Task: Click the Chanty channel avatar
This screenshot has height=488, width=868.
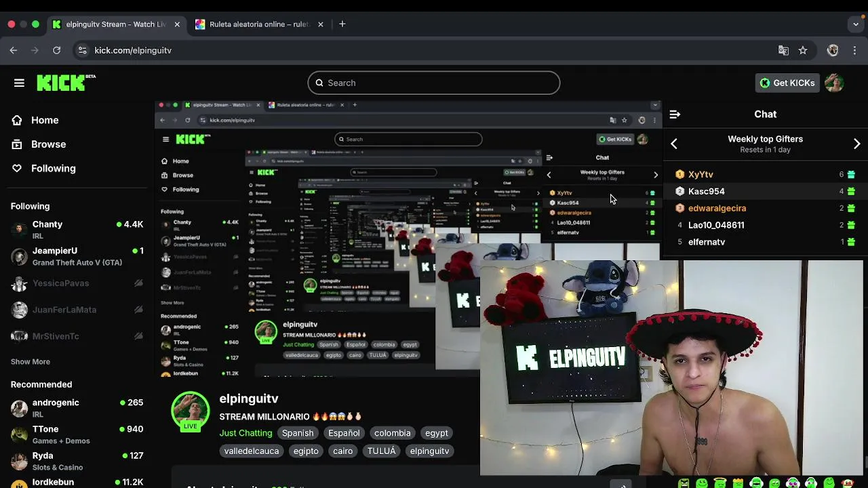Action: click(19, 230)
